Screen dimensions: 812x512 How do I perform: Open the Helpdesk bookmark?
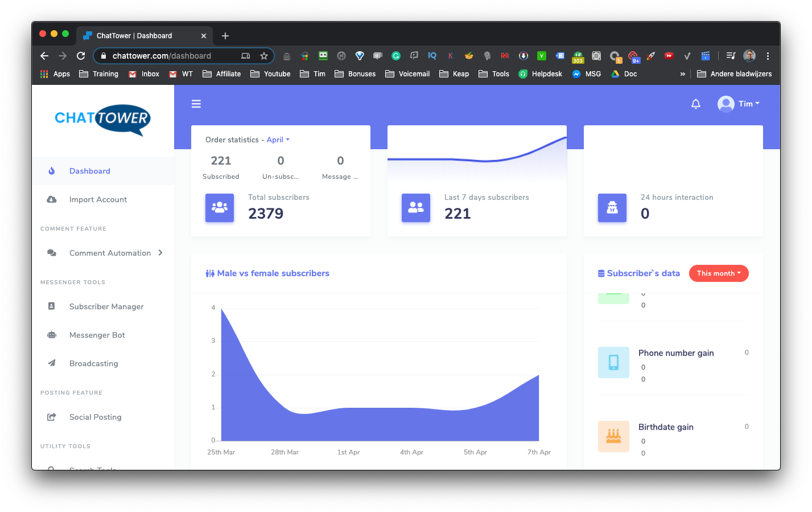(x=541, y=74)
